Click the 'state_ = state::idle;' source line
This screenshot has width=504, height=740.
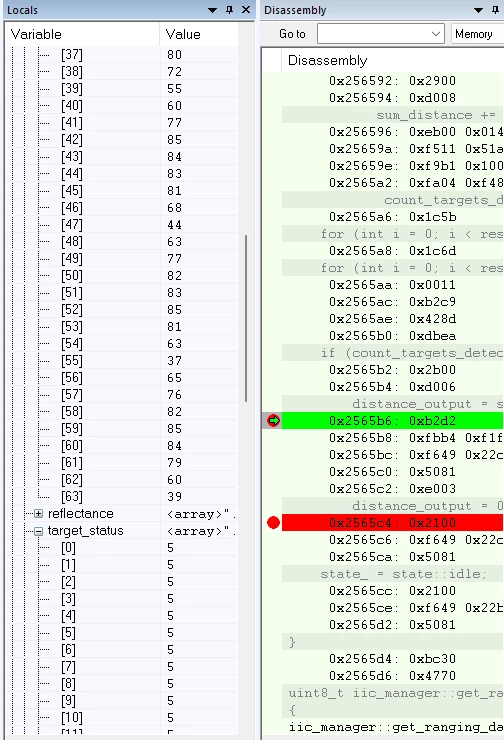pyautogui.click(x=403, y=574)
